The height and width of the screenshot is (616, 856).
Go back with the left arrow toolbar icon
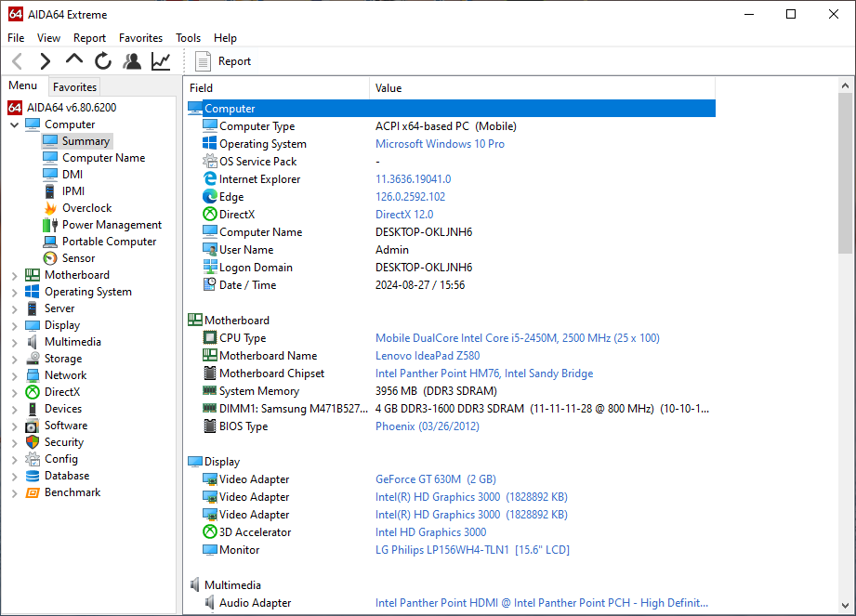[18, 61]
